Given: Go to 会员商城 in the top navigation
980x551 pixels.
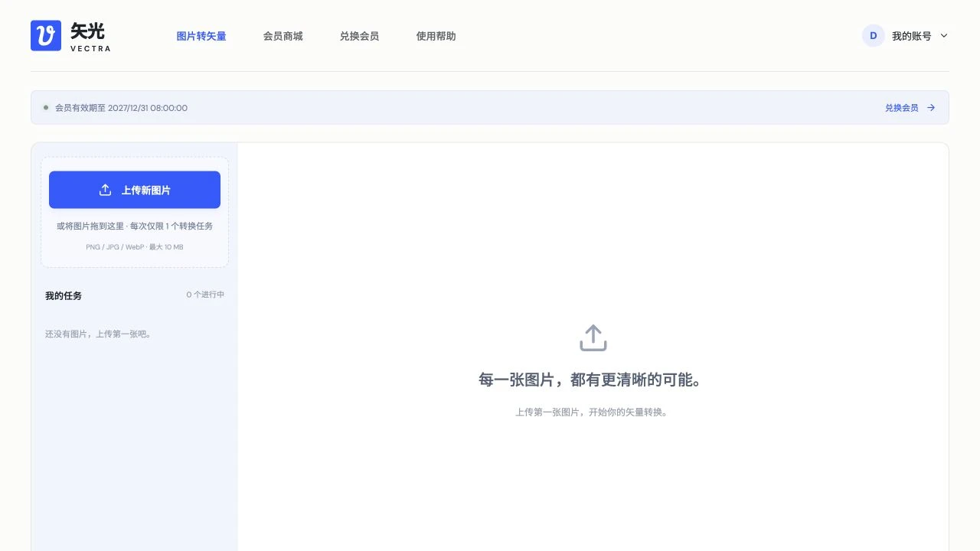Looking at the screenshot, I should pyautogui.click(x=283, y=36).
